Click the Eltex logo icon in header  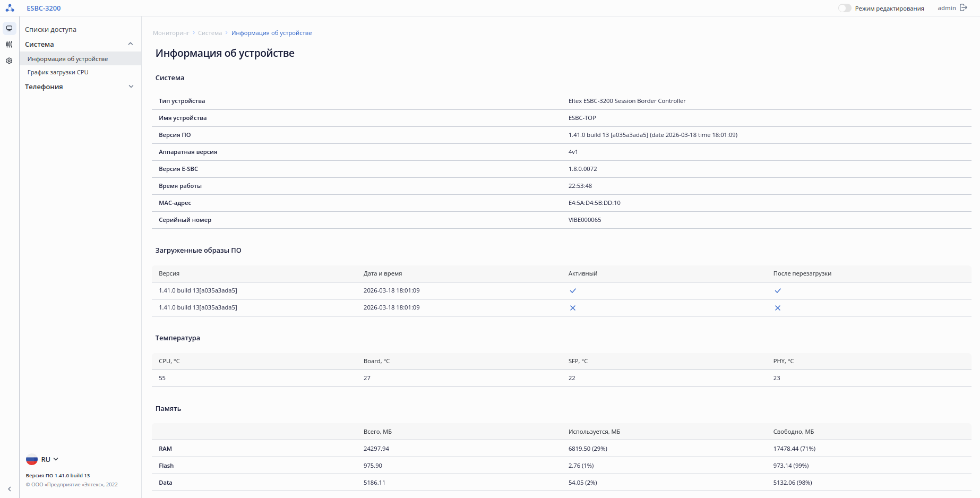point(10,8)
